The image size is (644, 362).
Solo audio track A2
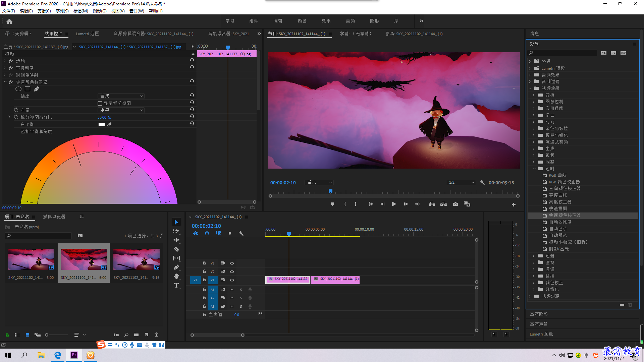[241, 298]
